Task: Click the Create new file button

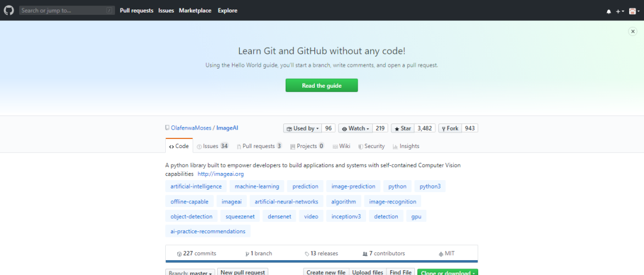Action: click(x=326, y=272)
